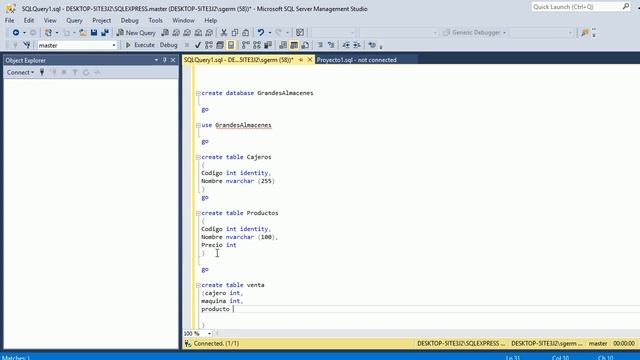This screenshot has width=640, height=360.
Task: Collapse the create table venta block
Action: (198, 285)
